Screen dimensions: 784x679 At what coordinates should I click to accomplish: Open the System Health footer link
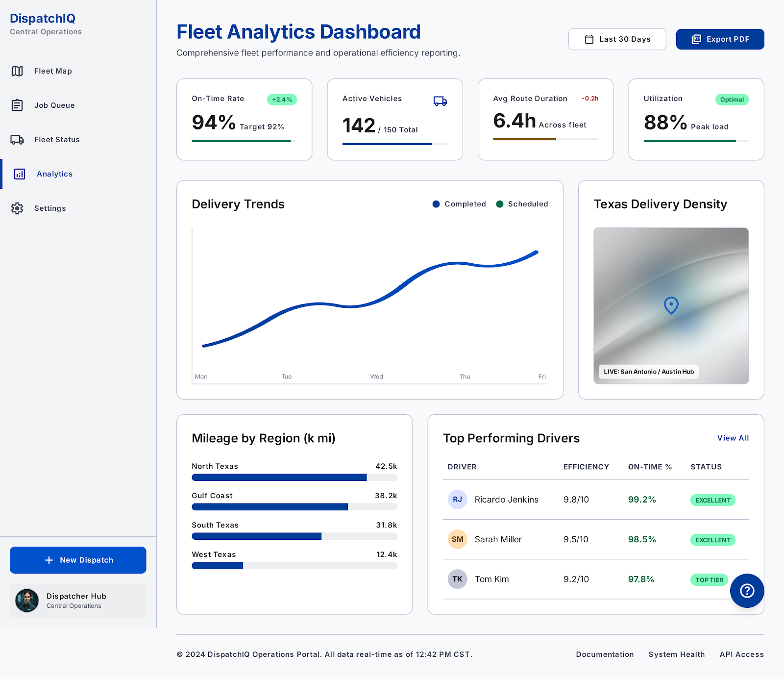pyautogui.click(x=677, y=654)
